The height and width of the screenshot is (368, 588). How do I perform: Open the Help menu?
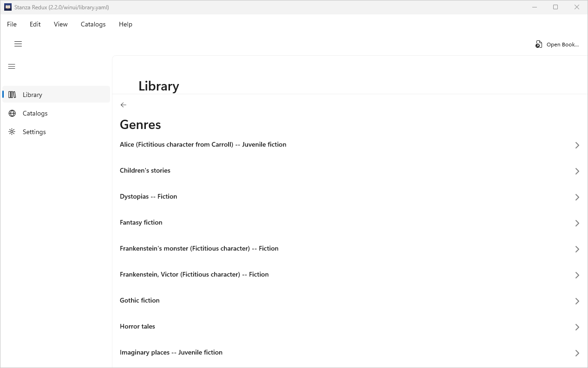click(125, 24)
